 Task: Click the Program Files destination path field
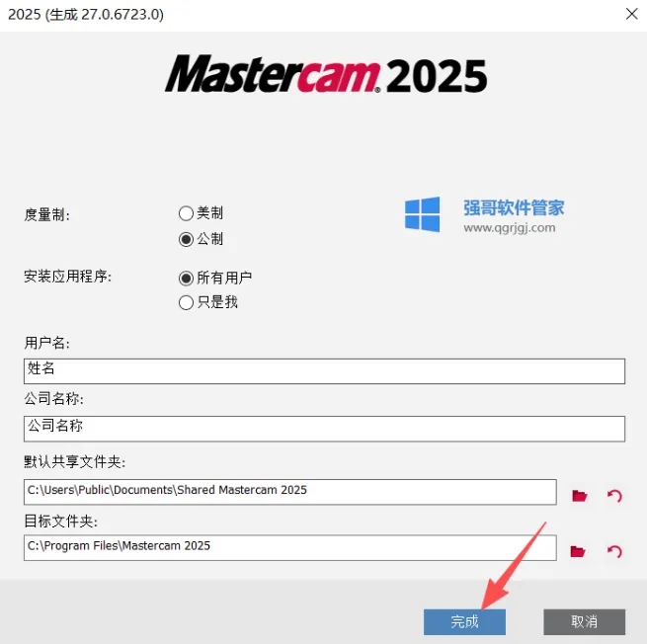click(x=290, y=548)
